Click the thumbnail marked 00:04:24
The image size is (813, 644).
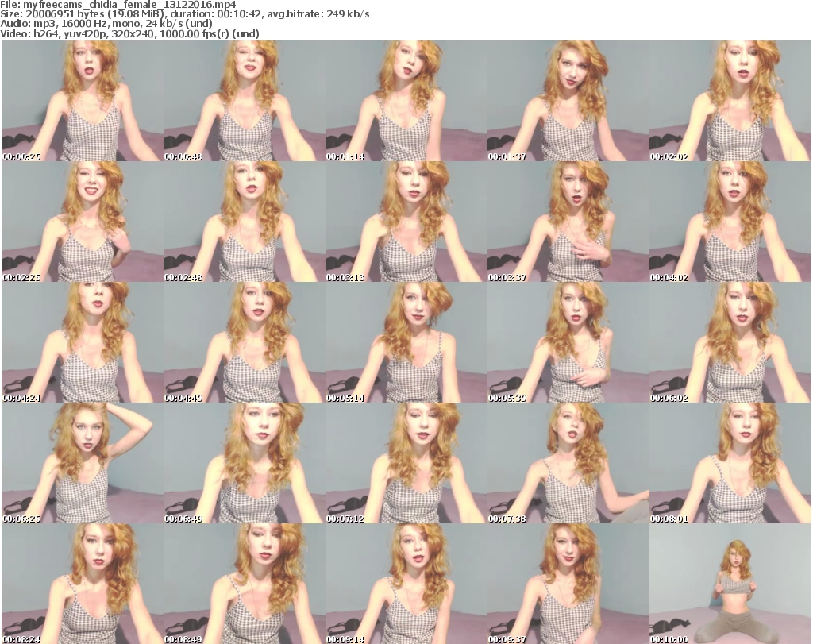[82, 342]
